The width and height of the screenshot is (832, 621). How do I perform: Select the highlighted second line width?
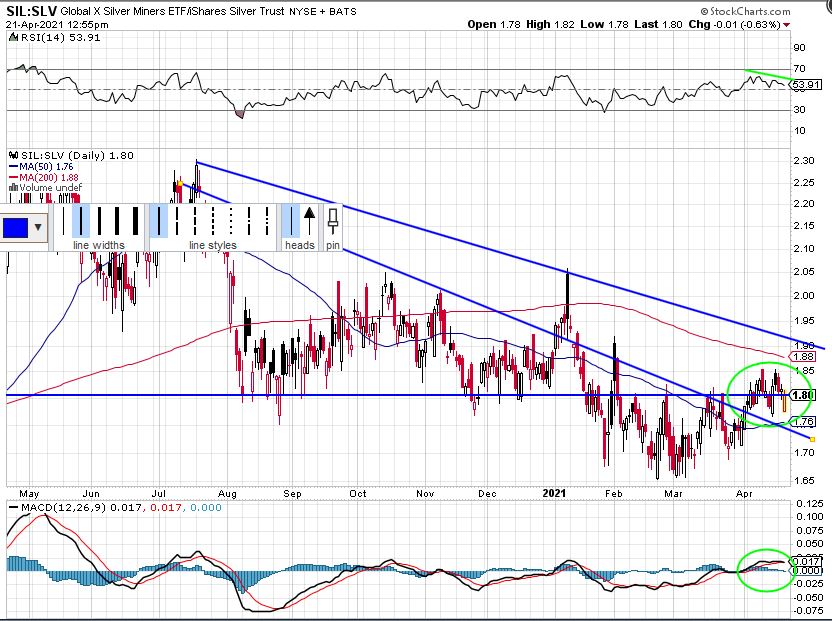[x=81, y=221]
